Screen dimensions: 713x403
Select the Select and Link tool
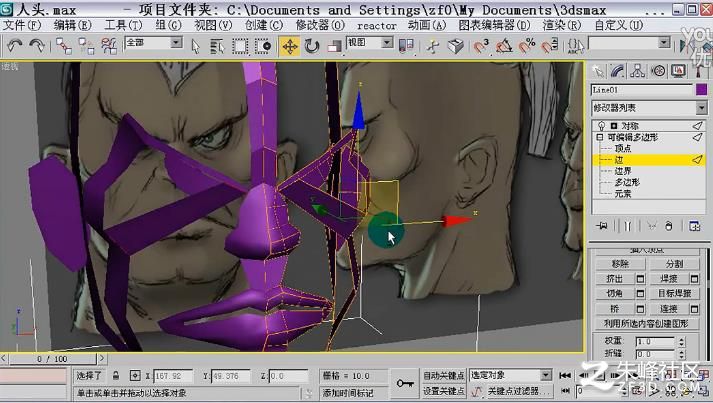point(64,45)
